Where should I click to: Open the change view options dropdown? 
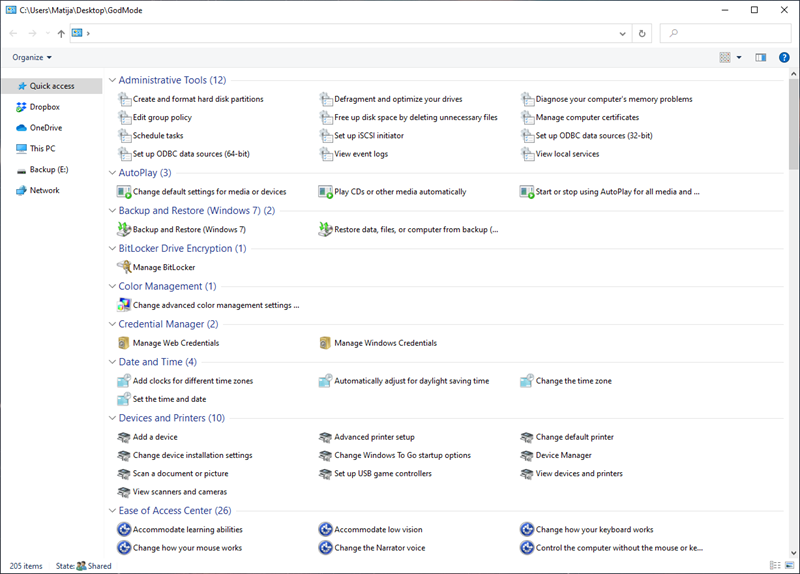click(739, 58)
